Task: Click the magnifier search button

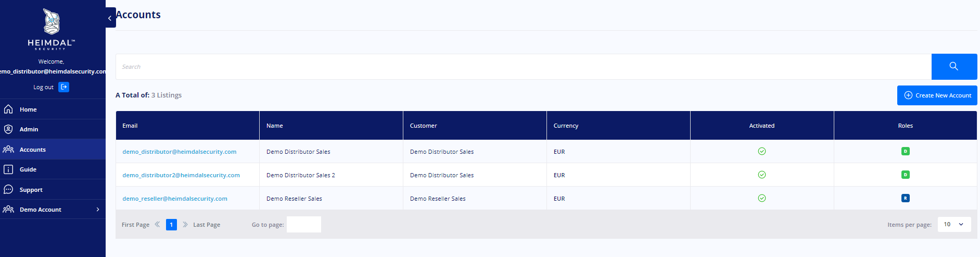Action: [x=954, y=66]
